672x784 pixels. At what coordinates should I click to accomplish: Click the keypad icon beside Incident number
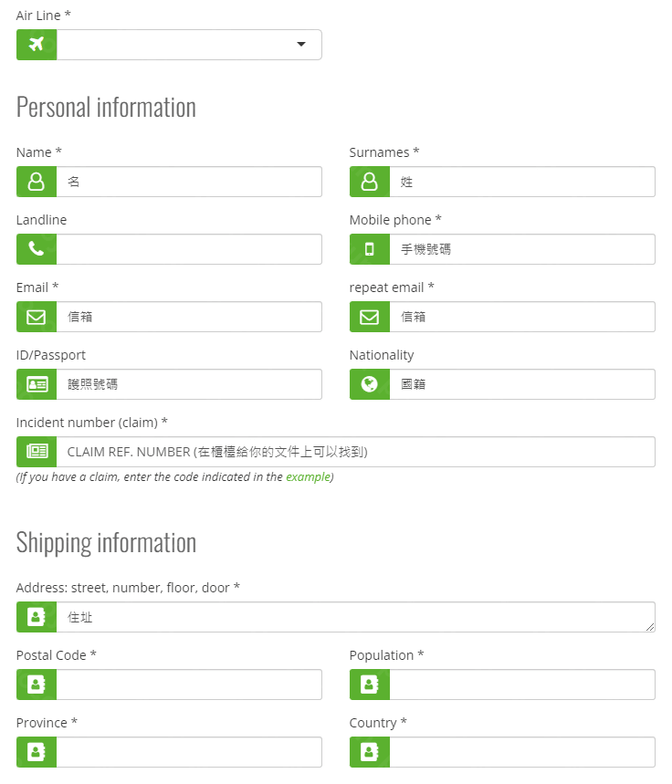coord(35,452)
